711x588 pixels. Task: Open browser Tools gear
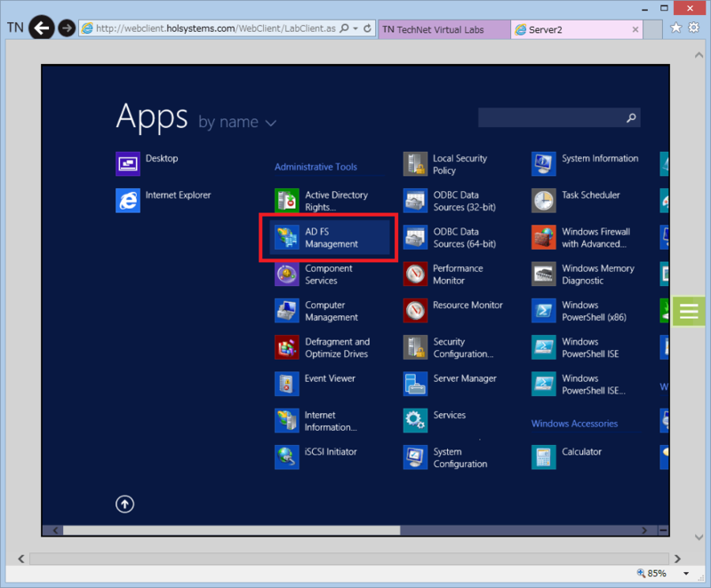click(x=694, y=28)
